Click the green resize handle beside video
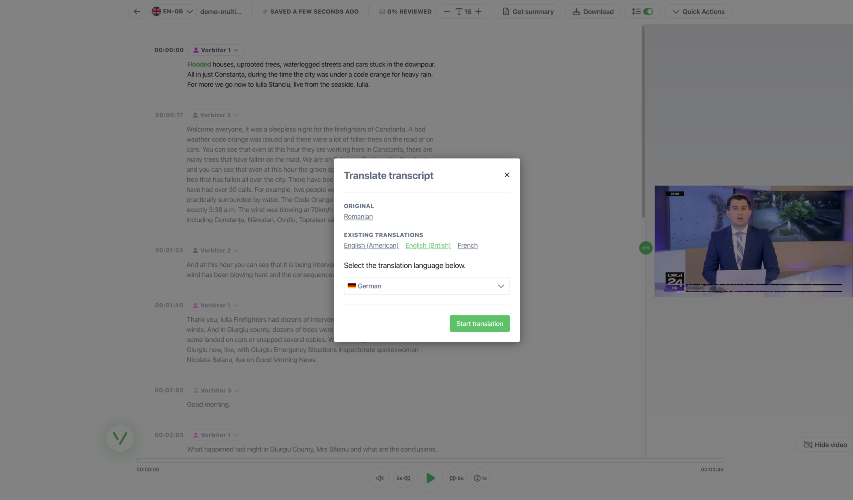 pyautogui.click(x=645, y=248)
